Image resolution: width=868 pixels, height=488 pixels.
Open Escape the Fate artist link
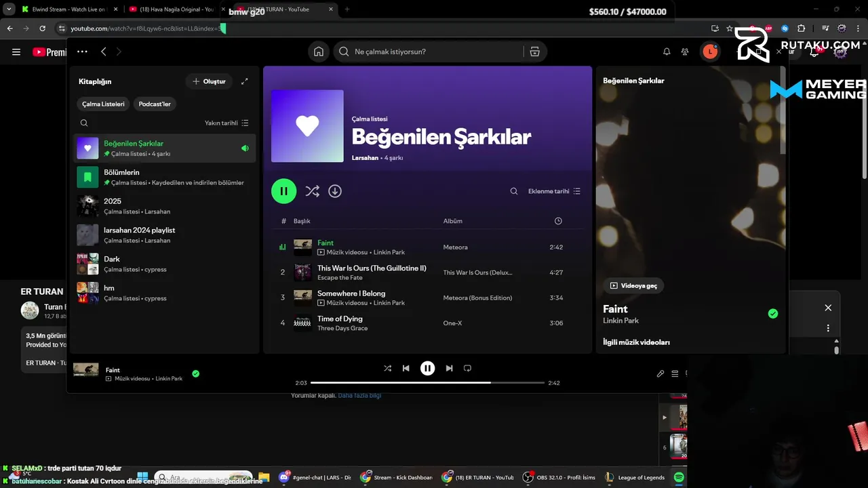pyautogui.click(x=340, y=278)
